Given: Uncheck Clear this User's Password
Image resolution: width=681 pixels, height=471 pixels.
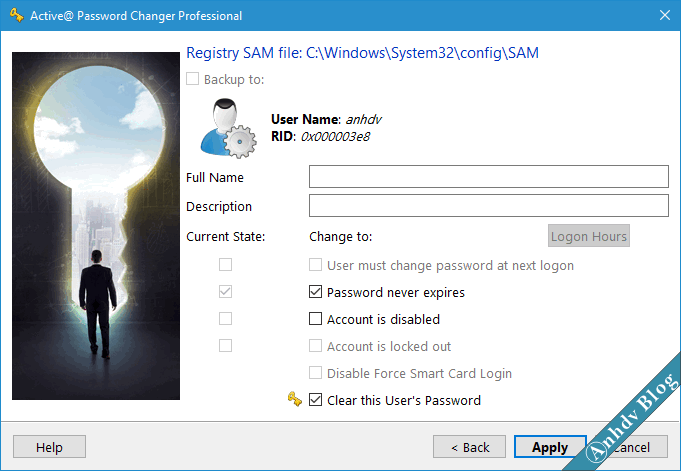Looking at the screenshot, I should click(x=315, y=399).
